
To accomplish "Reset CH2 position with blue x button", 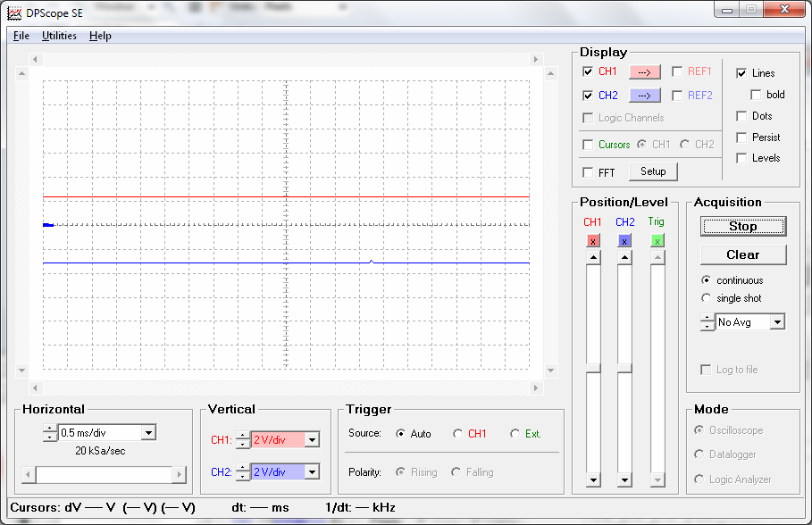I will point(624,241).
